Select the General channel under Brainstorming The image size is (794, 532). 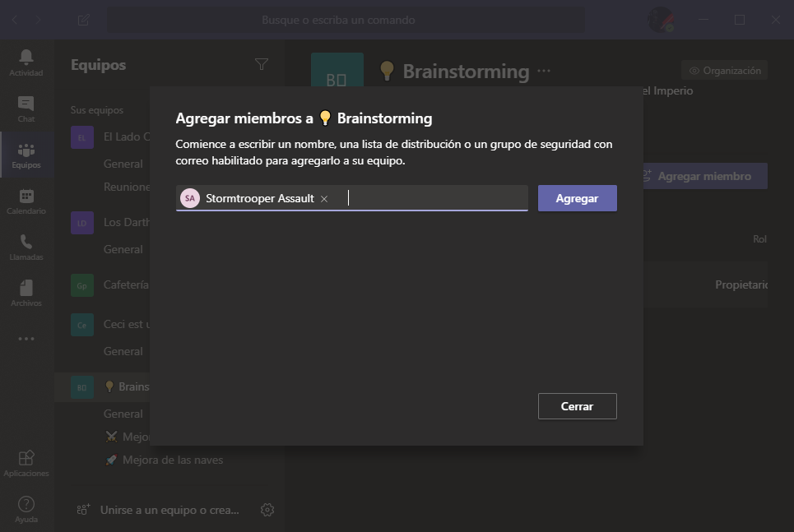[x=122, y=414]
